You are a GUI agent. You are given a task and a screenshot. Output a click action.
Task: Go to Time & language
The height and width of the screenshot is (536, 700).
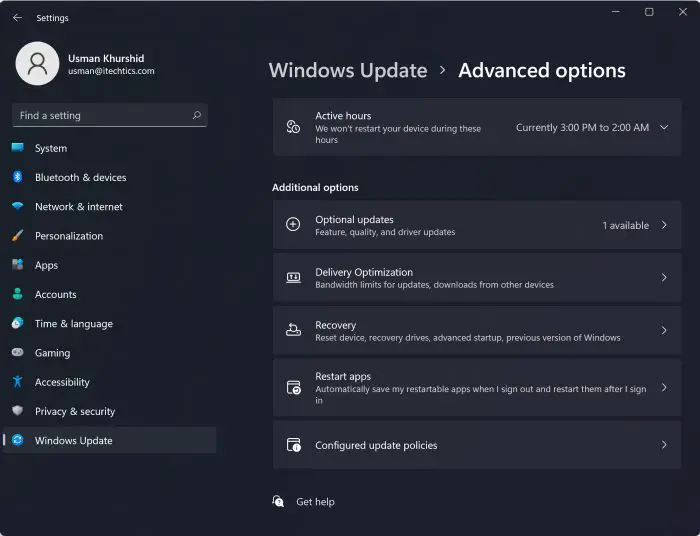click(109, 324)
